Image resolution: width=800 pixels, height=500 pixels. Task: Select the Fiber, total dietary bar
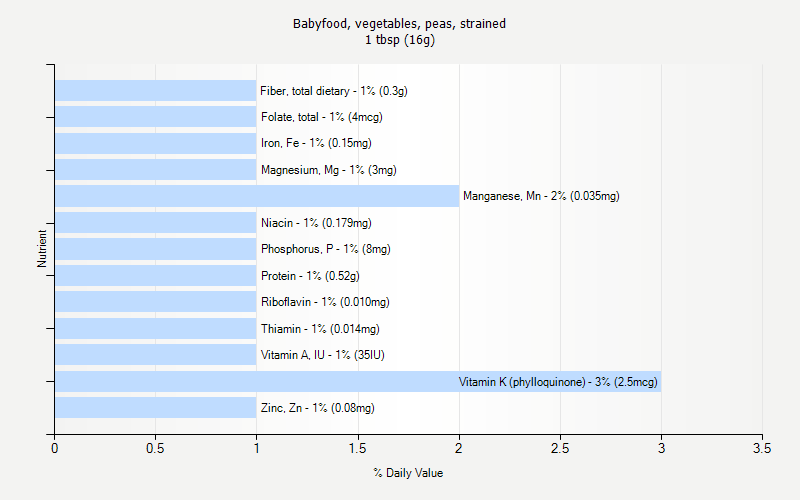(156, 91)
